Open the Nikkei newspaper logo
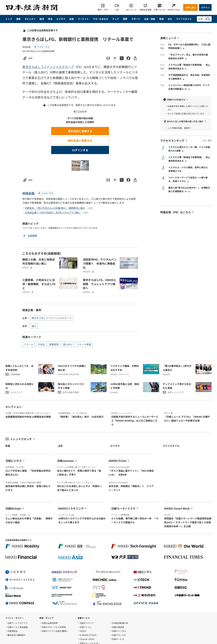217x644 pixels. pos(31,7)
